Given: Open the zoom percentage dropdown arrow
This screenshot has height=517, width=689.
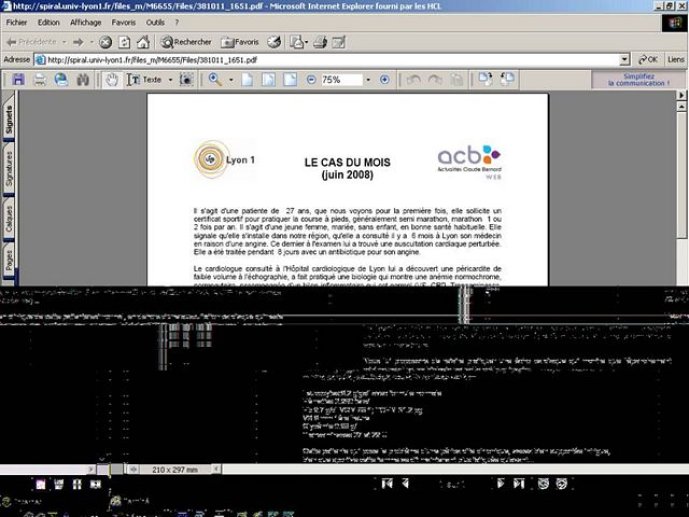Looking at the screenshot, I should tap(368, 80).
